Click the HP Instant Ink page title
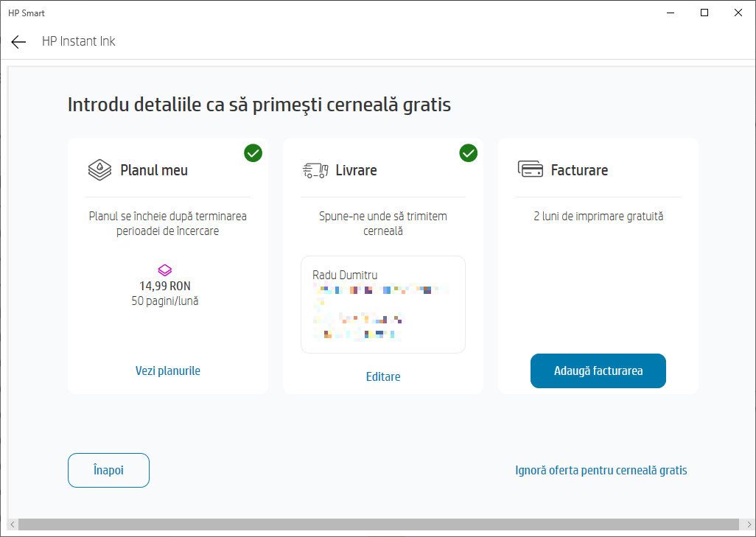This screenshot has width=756, height=537. click(x=79, y=41)
